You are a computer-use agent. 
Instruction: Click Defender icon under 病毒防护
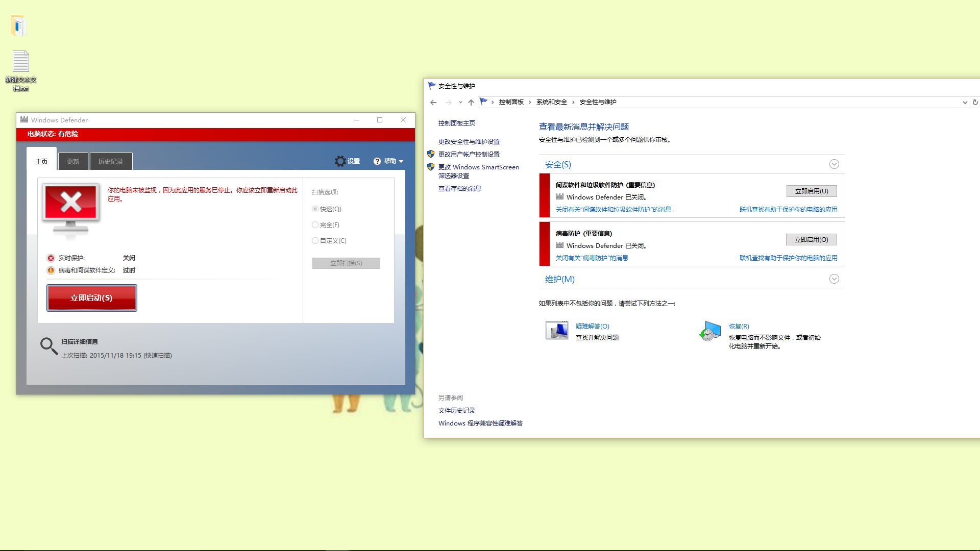click(x=560, y=245)
